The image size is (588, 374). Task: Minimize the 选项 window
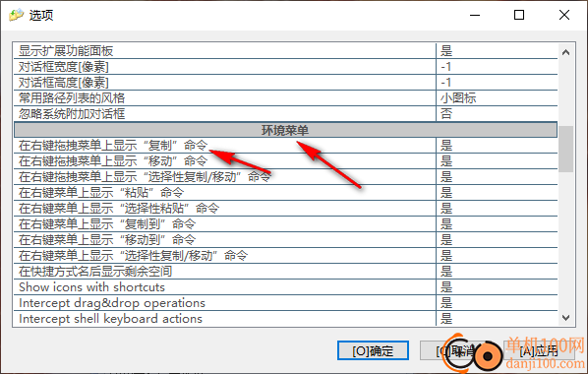click(x=475, y=15)
